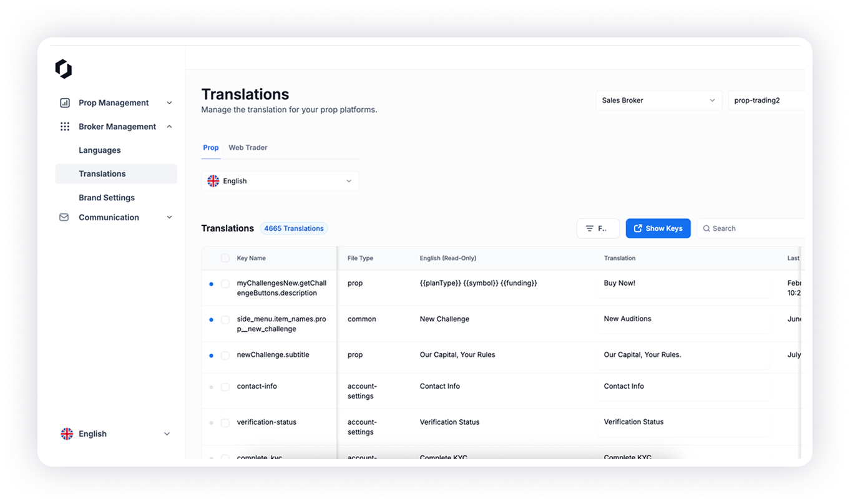Click the app logo in sidebar
The image size is (850, 504).
pos(64,69)
